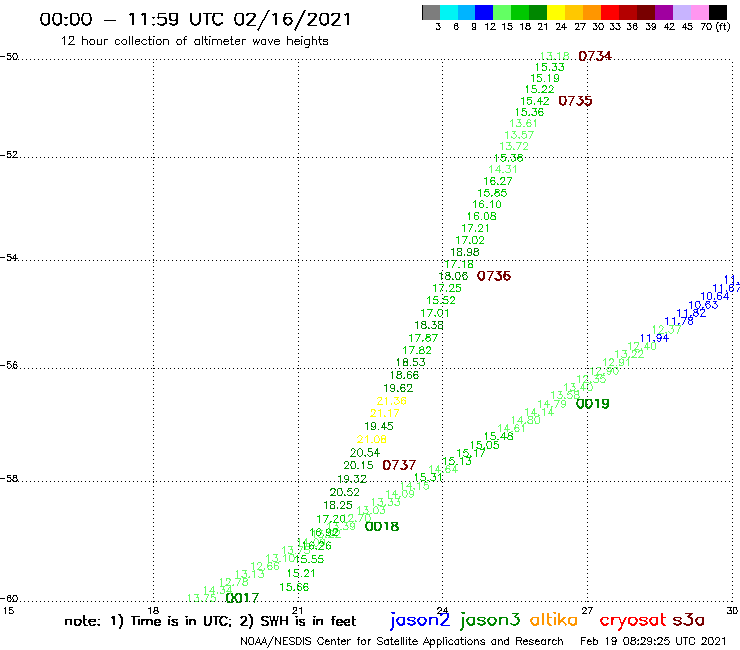Select the 18.38 wave height reading

429,326
